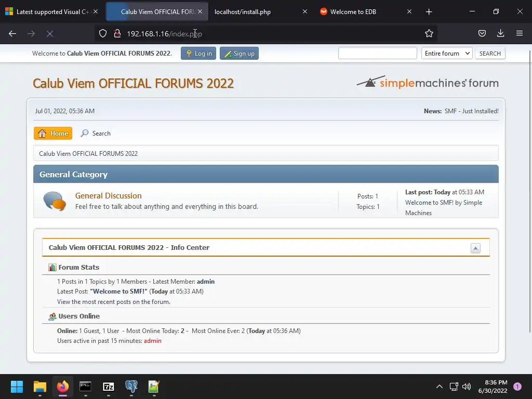532x399 pixels.
Task: Open the Notepad++ taskbar icon
Action: coord(154,387)
